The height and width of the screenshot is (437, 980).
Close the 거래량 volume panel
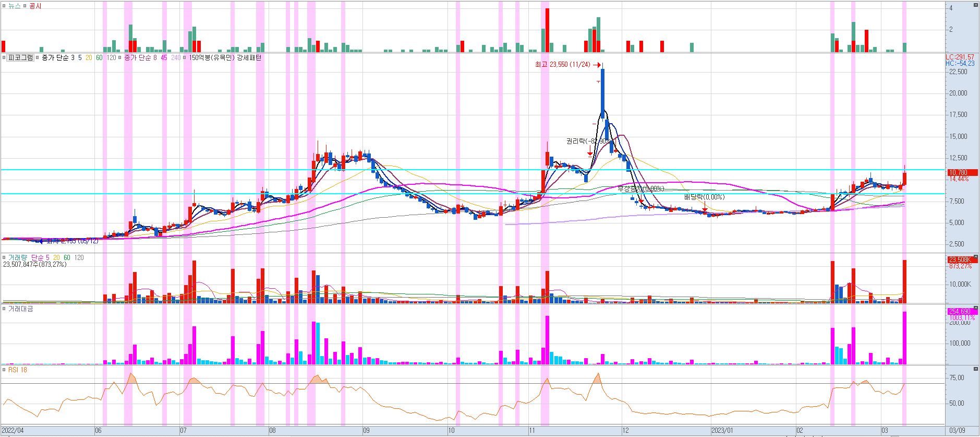click(x=976, y=257)
